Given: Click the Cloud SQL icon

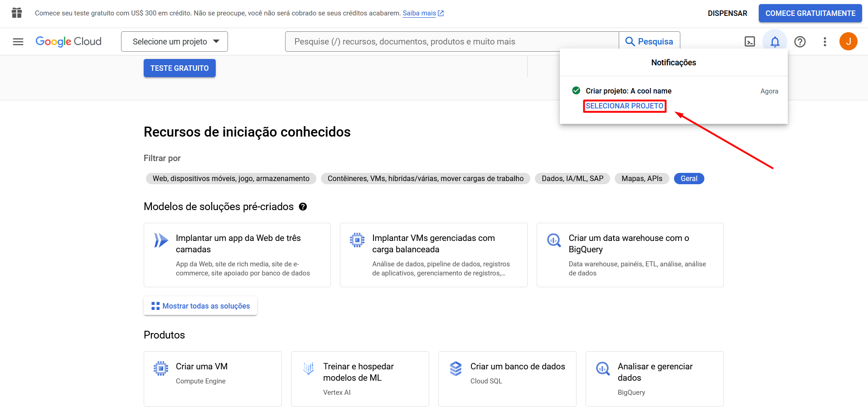Looking at the screenshot, I should pyautogui.click(x=456, y=368).
